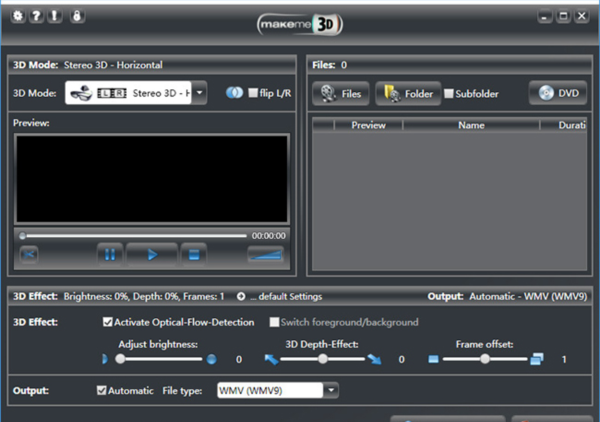This screenshot has height=422, width=600.
Task: Enable the flip L/R checkbox
Action: [253, 93]
